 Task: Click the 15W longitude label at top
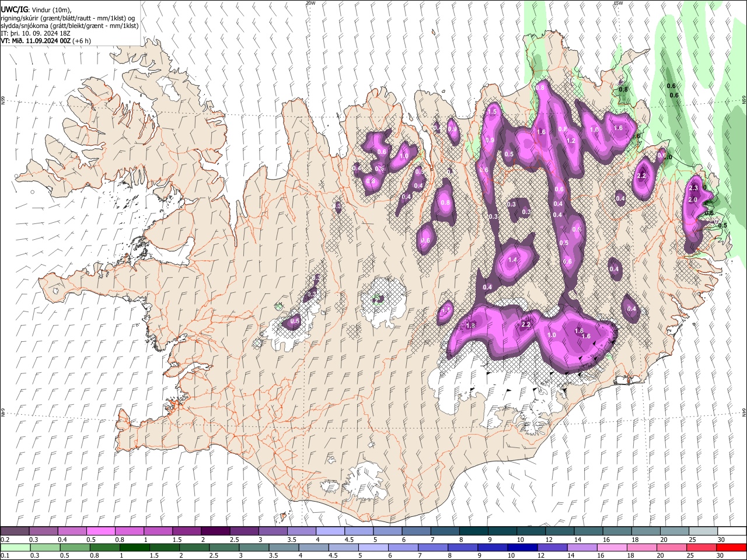coord(618,3)
